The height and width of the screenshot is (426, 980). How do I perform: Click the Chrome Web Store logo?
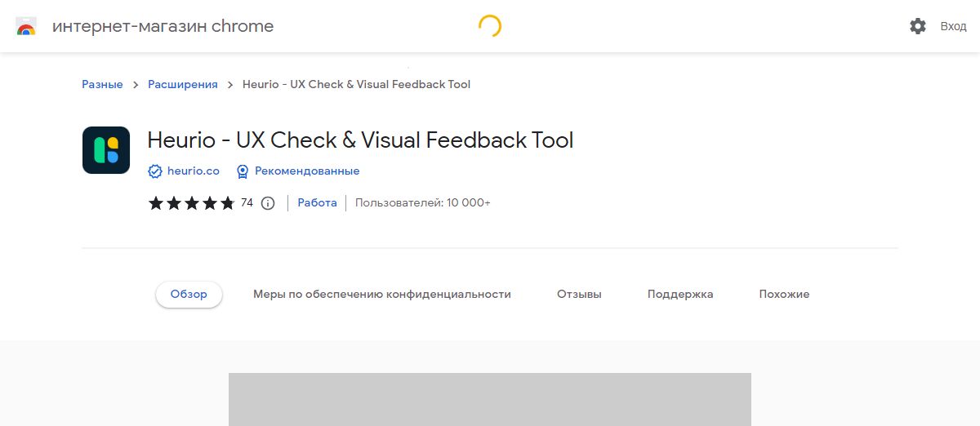coord(26,26)
